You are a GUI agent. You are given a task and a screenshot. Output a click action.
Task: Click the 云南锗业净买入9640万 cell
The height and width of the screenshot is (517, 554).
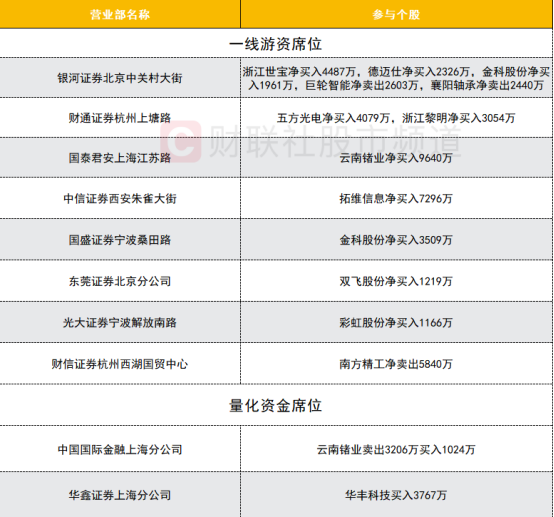(396, 158)
